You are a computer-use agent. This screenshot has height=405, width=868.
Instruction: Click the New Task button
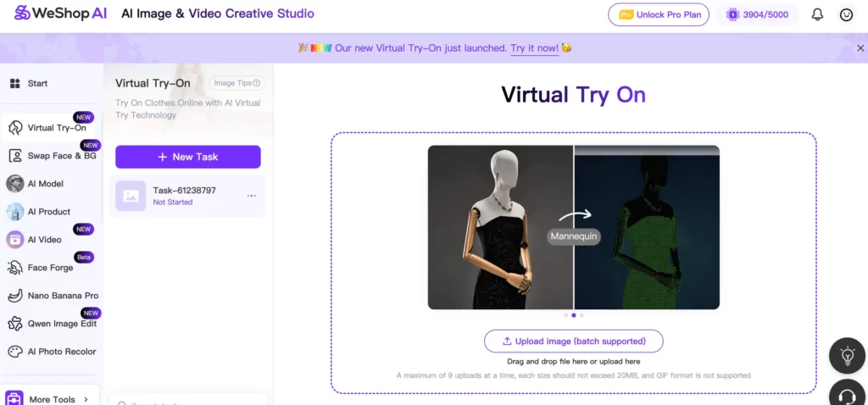[187, 157]
